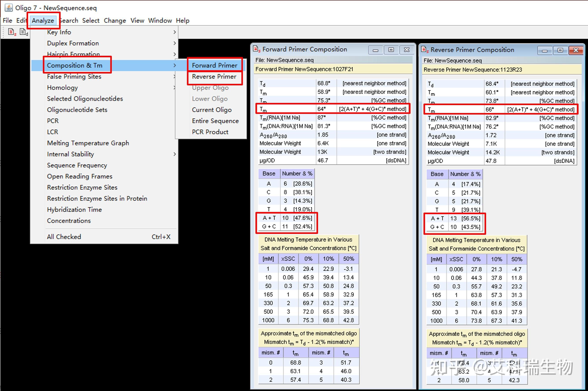Maximize the Forward Primer Composition window
This screenshot has height=391, width=588.
391,50
